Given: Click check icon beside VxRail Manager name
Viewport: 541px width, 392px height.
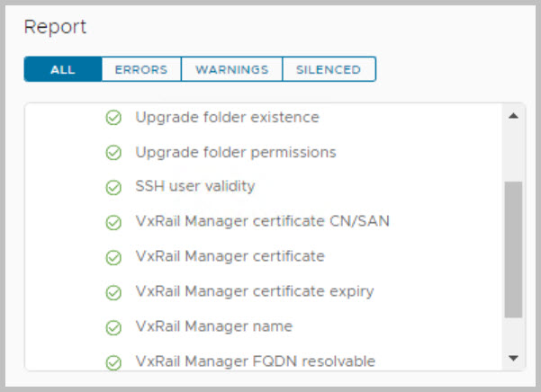Looking at the screenshot, I should click(113, 327).
